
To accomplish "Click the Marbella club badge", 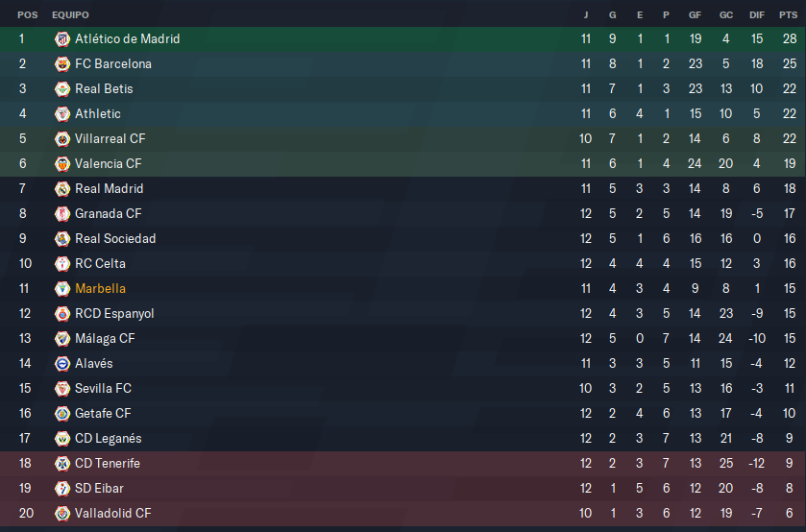I will pyautogui.click(x=62, y=289).
